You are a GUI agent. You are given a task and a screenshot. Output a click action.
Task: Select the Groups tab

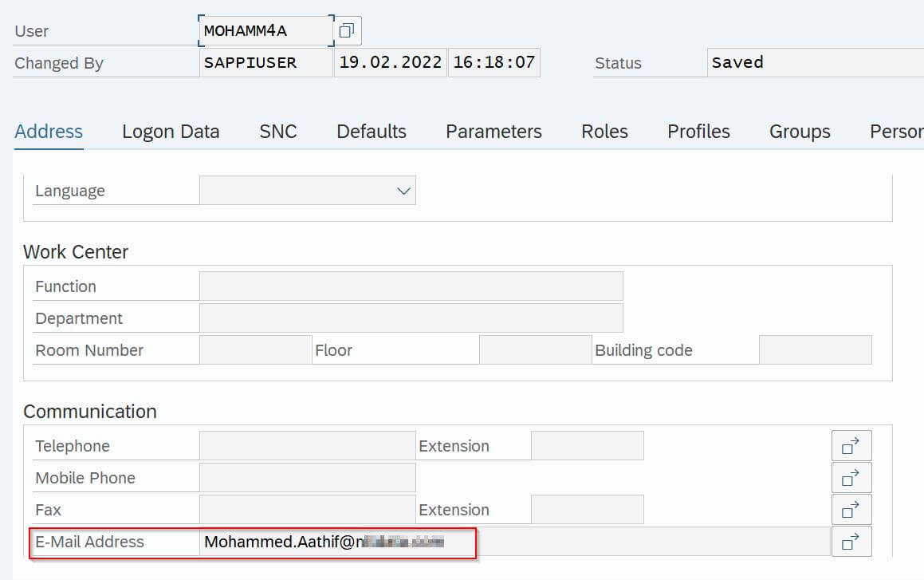pyautogui.click(x=800, y=132)
